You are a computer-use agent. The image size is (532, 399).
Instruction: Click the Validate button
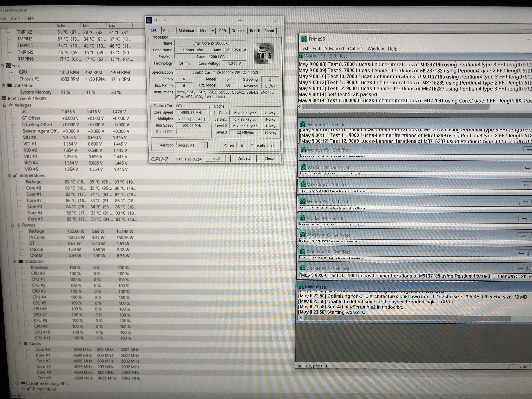coord(244,158)
